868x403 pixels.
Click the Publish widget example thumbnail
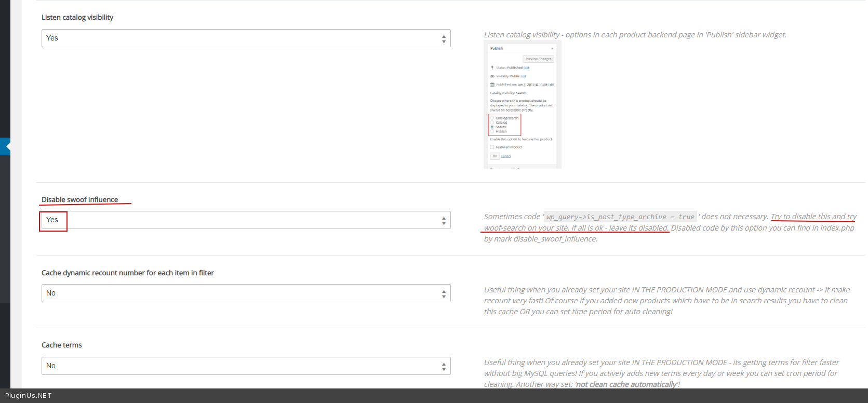point(523,105)
